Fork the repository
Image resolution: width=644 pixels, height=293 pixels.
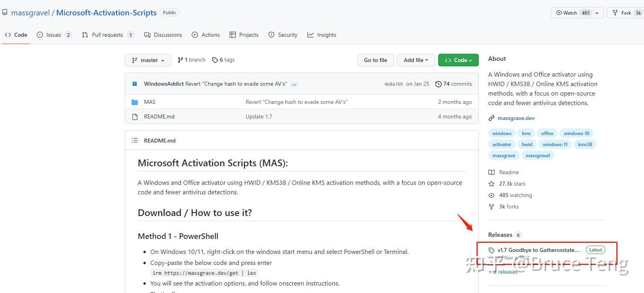coord(626,13)
